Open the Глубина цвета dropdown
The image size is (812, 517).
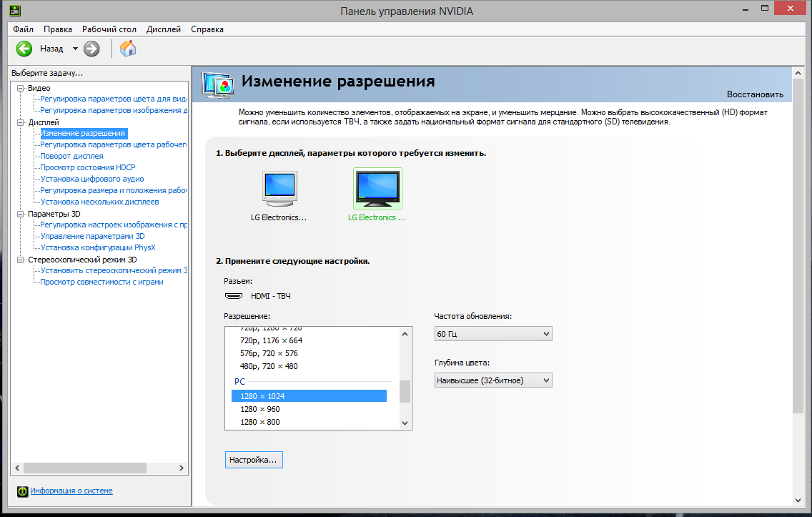pos(493,380)
